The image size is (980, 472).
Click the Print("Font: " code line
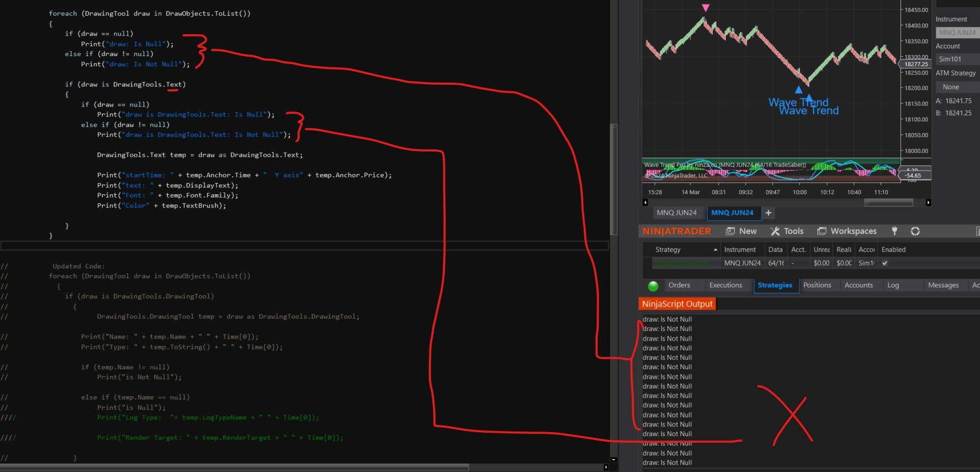tap(168, 195)
